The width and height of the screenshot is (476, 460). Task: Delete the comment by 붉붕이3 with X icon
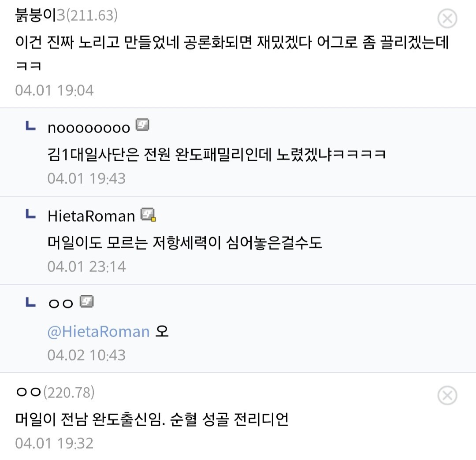point(447,19)
